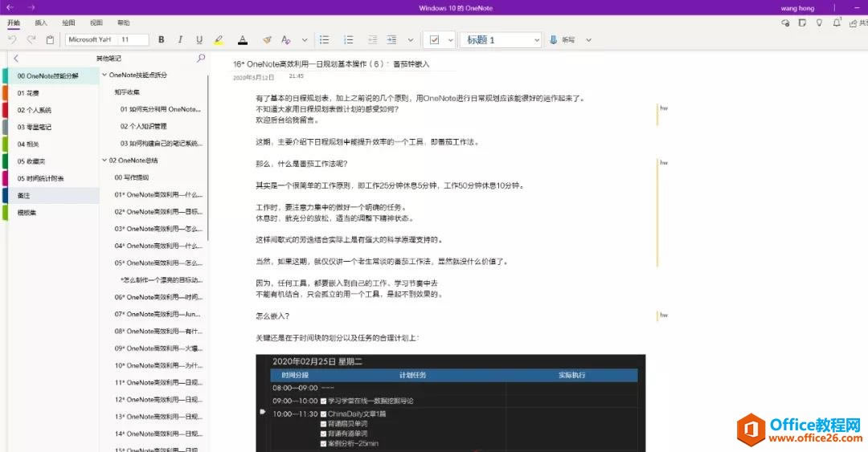This screenshot has width=868, height=452.
Task: Click the font size box showing 11
Action: (133, 40)
